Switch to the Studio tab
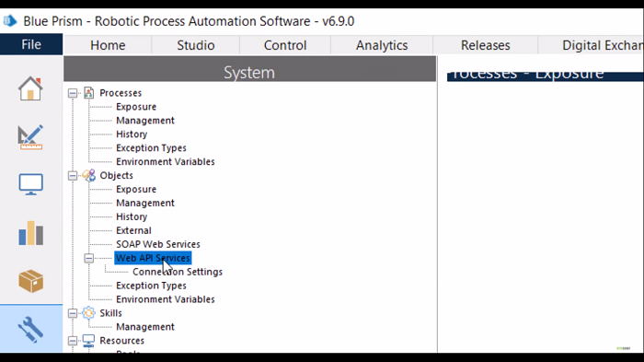Viewport: 644px width, 362px height. click(195, 45)
